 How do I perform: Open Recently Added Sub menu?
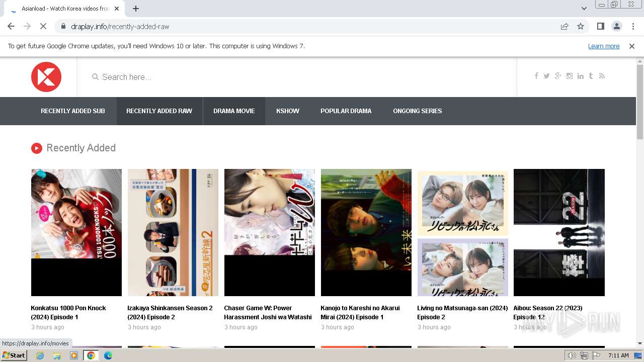(73, 111)
